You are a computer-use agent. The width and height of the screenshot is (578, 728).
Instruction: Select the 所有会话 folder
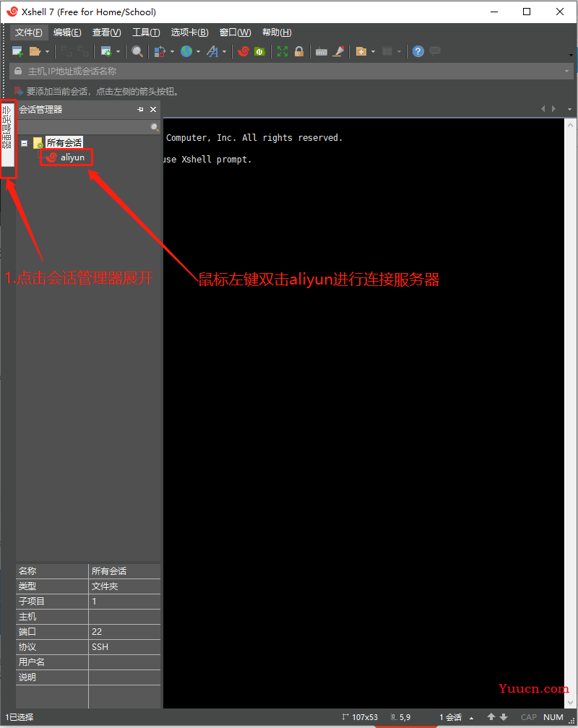pos(64,142)
